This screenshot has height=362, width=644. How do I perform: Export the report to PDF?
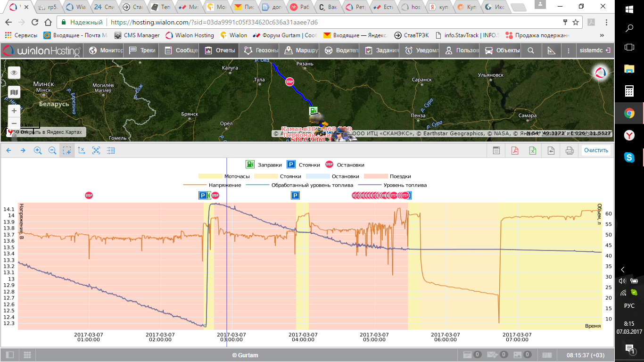(x=515, y=150)
